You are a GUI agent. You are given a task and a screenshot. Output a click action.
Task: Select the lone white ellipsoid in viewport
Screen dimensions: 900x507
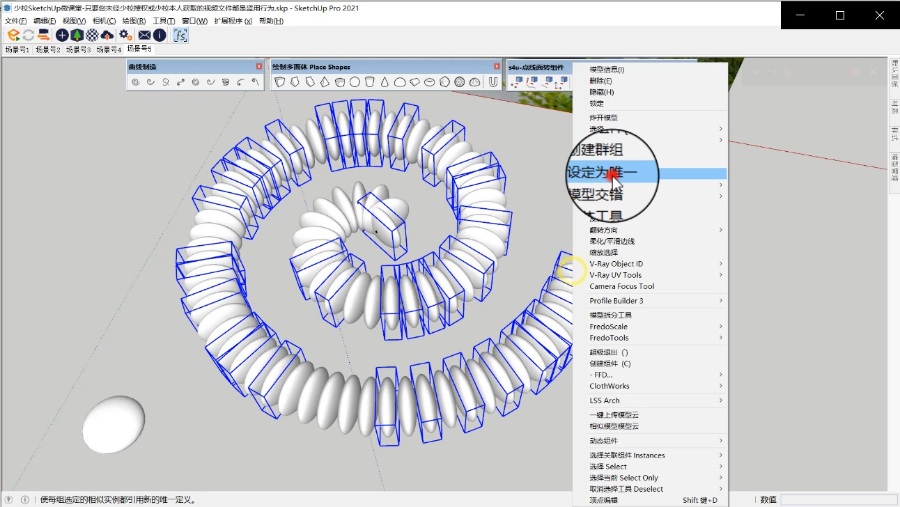pos(114,424)
